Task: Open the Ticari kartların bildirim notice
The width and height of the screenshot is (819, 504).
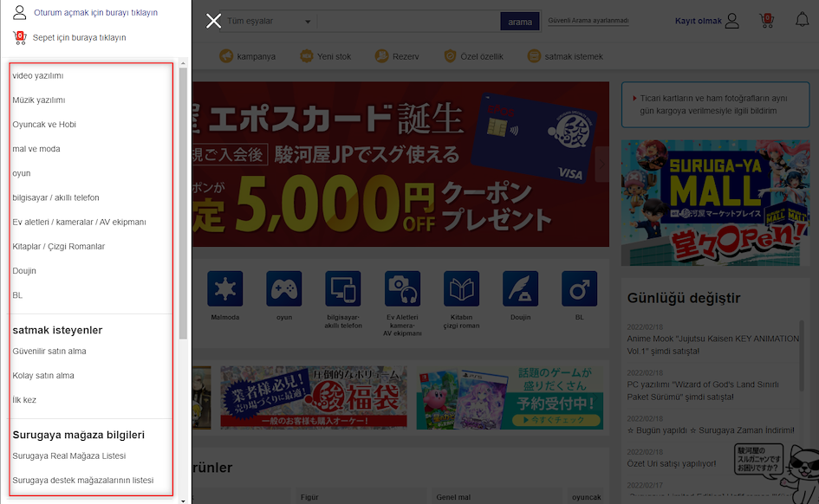Action: pyautogui.click(x=715, y=104)
